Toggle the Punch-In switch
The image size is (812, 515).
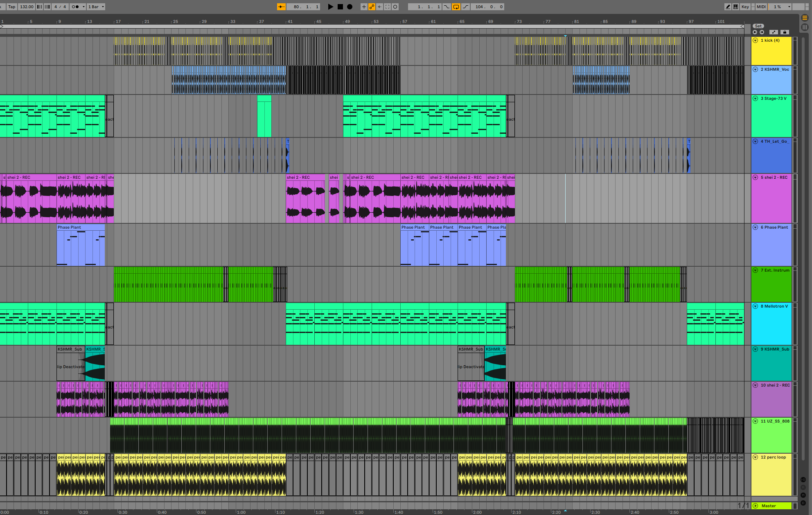(447, 7)
